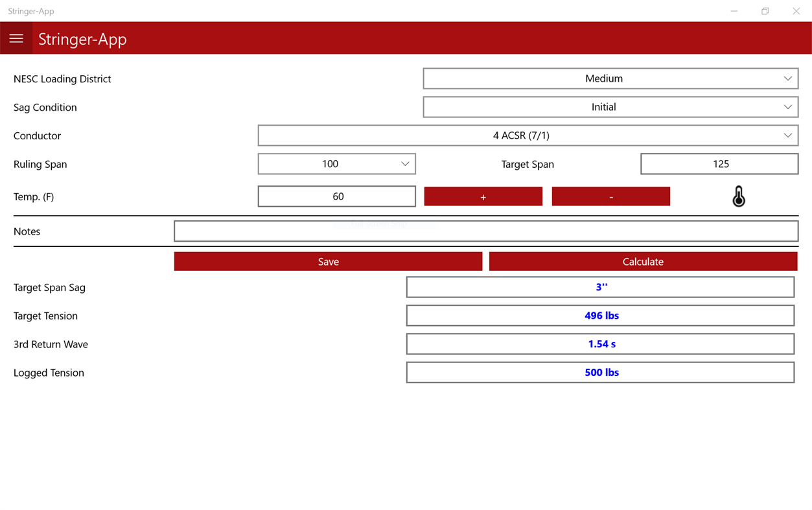Click the Sag Condition dropdown arrow
The height and width of the screenshot is (510, 812).
tap(788, 107)
